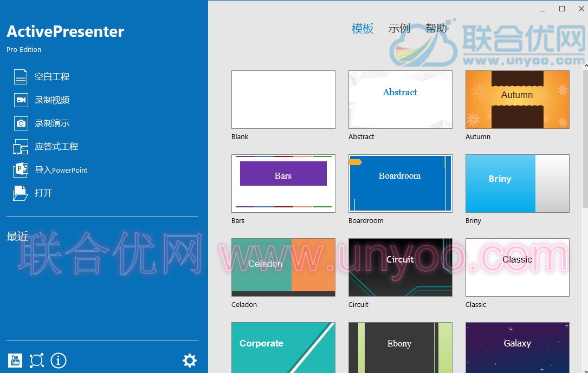Click the import PowerPoint icon
The image size is (588, 373).
pyautogui.click(x=21, y=169)
